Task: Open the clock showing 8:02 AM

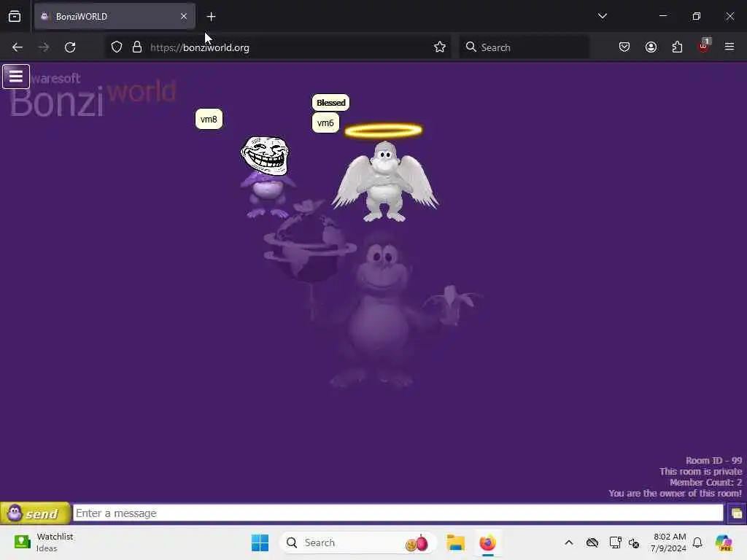Action: pyautogui.click(x=669, y=542)
